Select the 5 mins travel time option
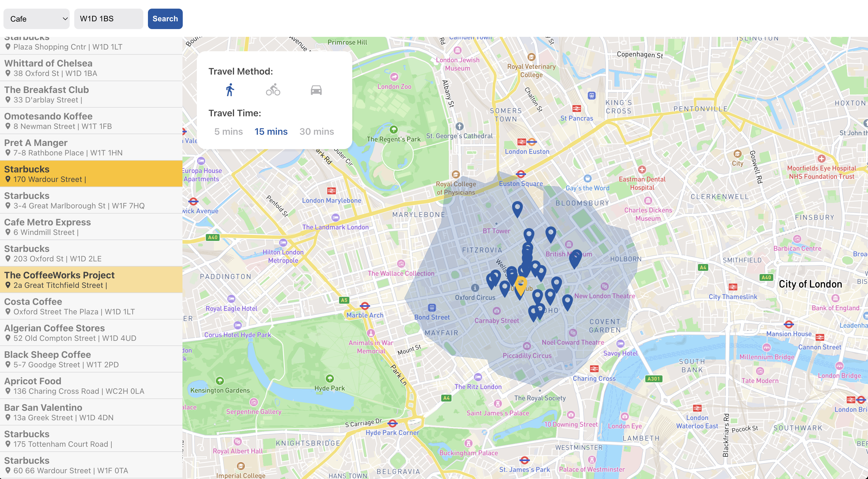 click(228, 131)
